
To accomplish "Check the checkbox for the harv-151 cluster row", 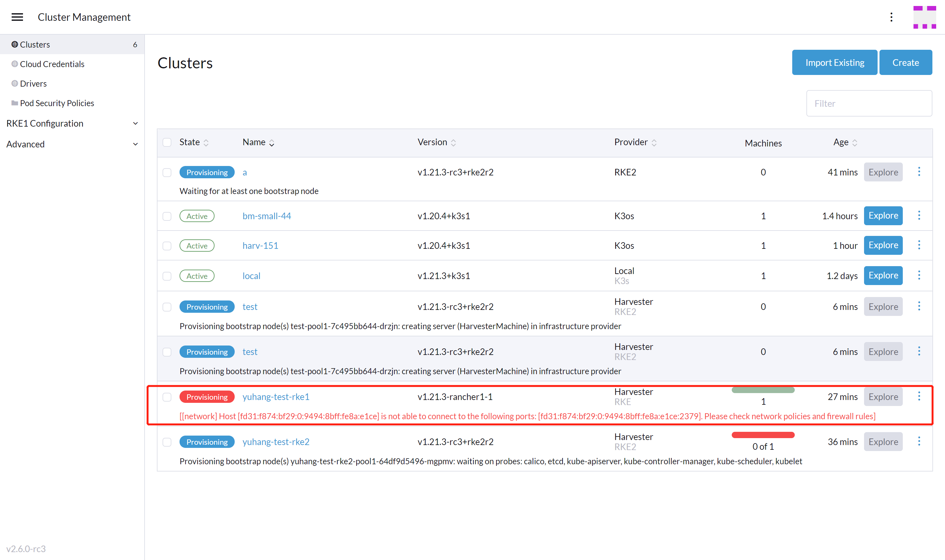I will click(167, 246).
